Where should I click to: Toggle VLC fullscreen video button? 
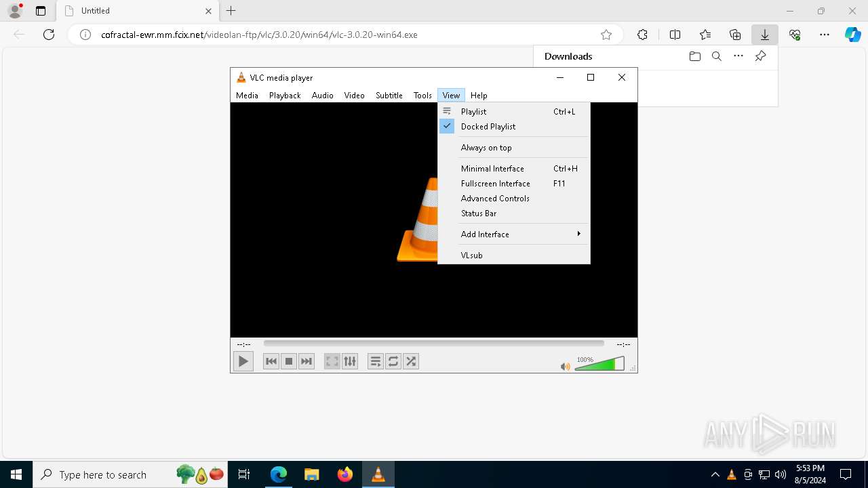click(x=332, y=362)
